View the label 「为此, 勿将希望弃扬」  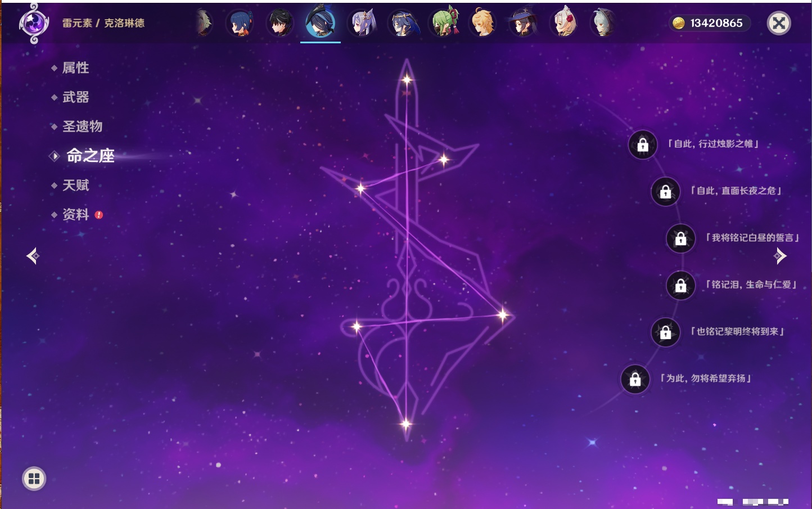pos(706,379)
